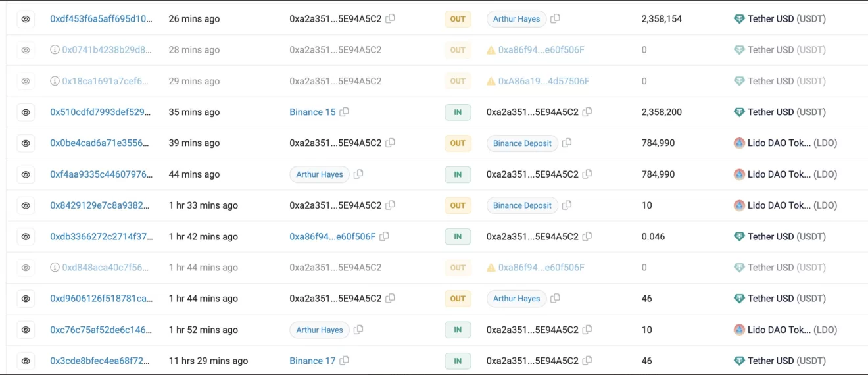Copy the Binance Deposit address in the 784,990 LDO row
868x375 pixels.
[x=567, y=143]
